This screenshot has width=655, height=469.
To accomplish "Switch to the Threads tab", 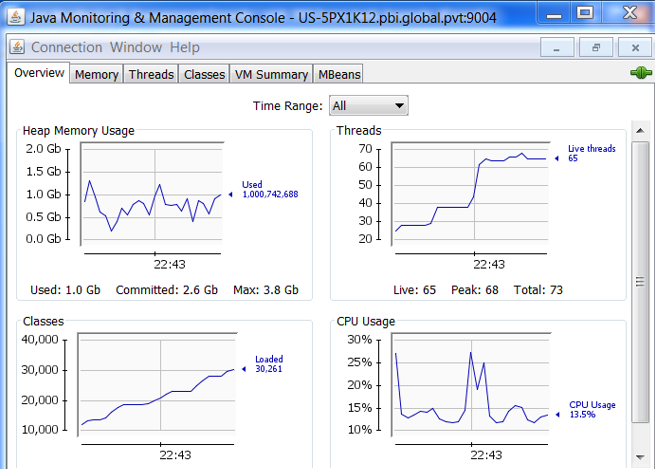I will pyautogui.click(x=151, y=74).
